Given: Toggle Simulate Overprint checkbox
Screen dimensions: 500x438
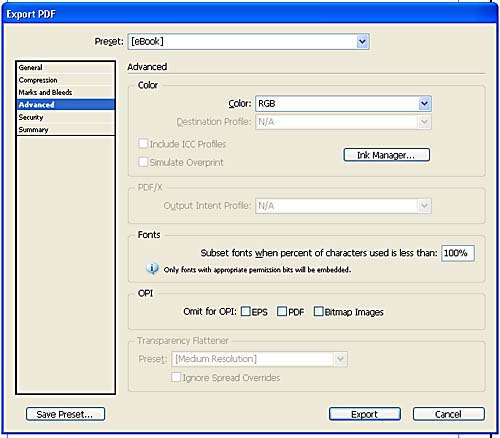Looking at the screenshot, I should [143, 162].
